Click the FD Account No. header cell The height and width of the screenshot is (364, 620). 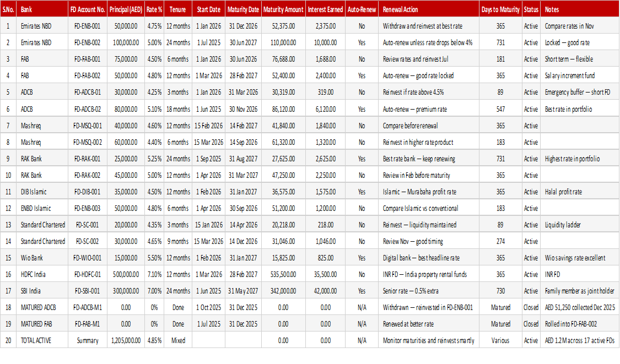tap(88, 9)
